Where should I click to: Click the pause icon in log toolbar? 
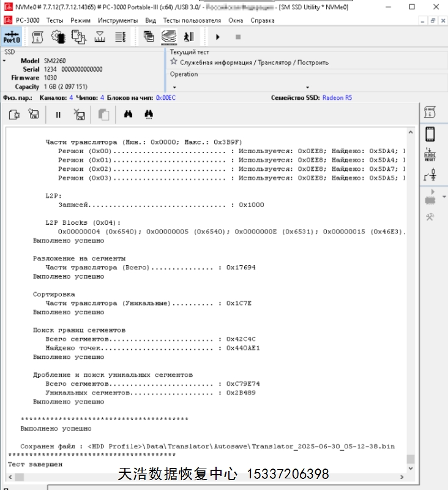[59, 115]
